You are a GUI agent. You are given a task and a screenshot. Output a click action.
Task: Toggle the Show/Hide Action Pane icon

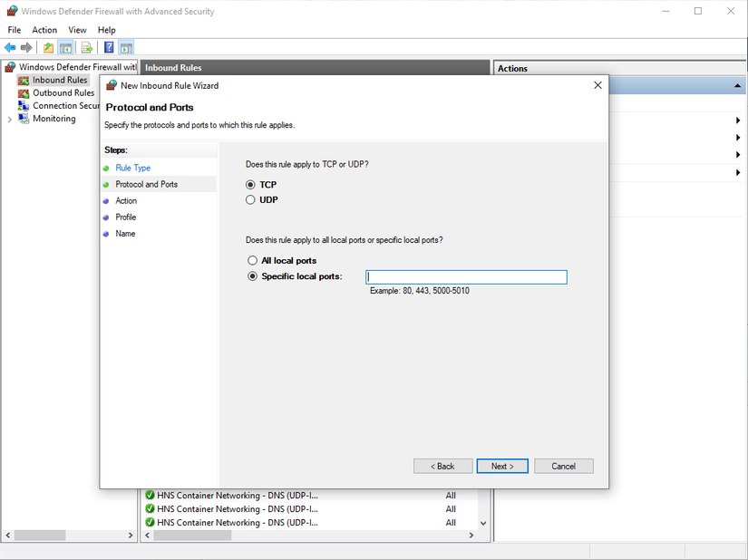tap(126, 47)
